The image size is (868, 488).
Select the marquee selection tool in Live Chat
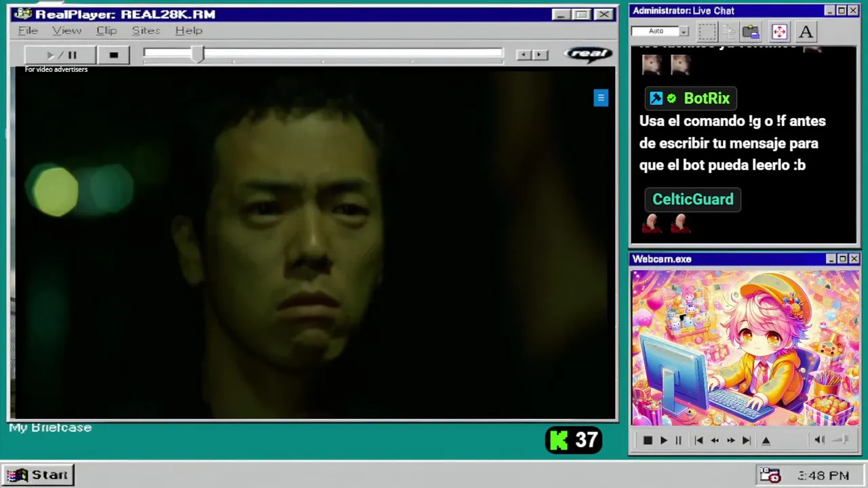point(707,31)
